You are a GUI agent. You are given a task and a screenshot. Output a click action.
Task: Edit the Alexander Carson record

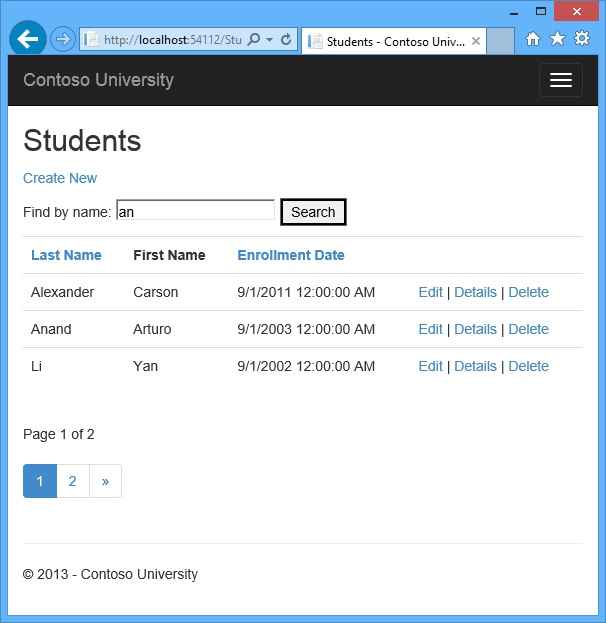click(x=430, y=292)
